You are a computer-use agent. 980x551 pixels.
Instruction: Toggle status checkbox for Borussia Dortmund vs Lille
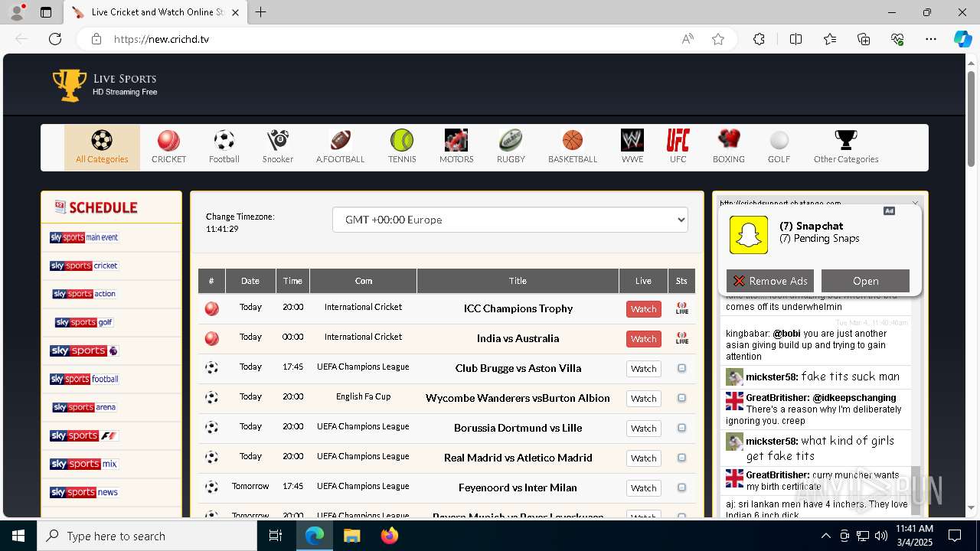(x=681, y=428)
